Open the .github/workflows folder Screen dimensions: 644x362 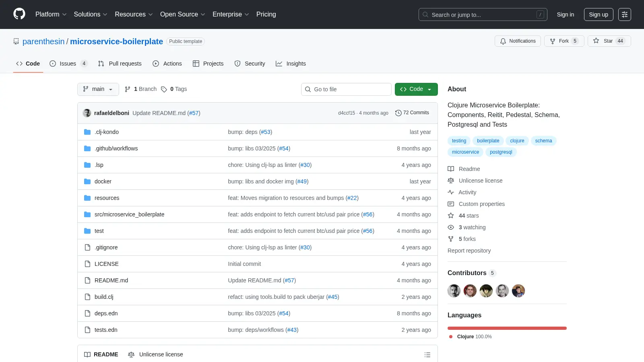pos(116,148)
